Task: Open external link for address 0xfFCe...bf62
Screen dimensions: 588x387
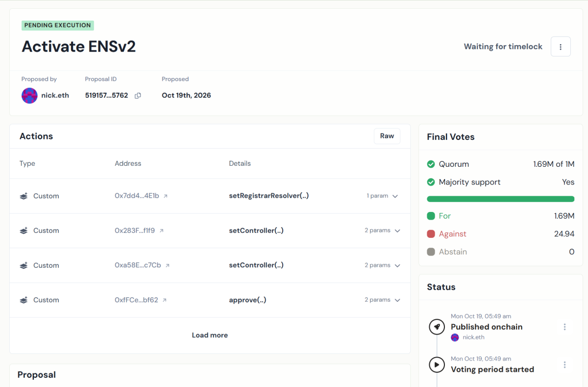Action: click(x=164, y=300)
